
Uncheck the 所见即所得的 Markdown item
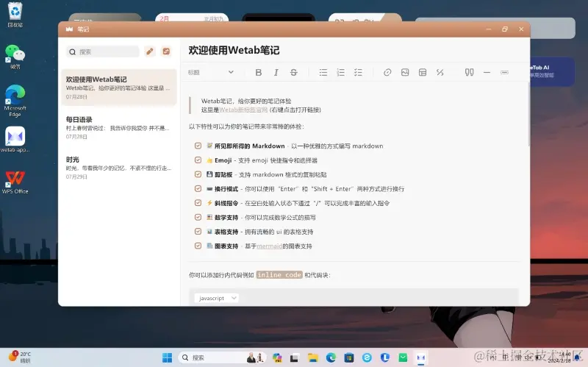(x=198, y=146)
